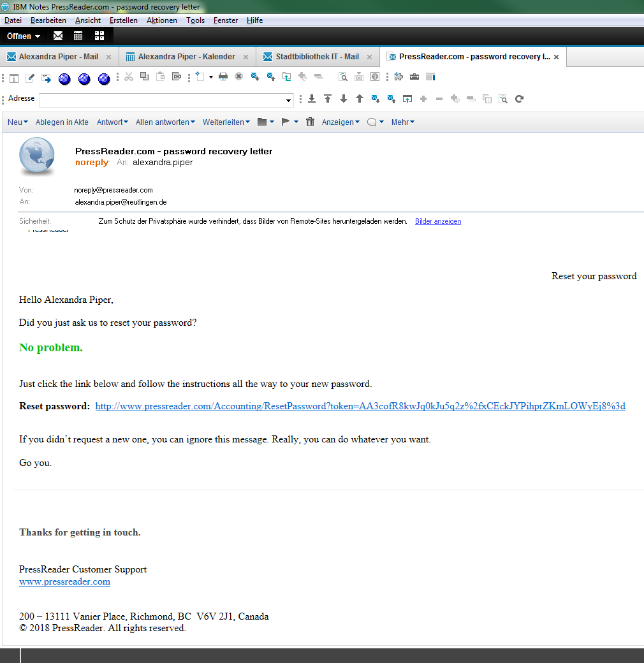
Task: Open the Aktionen menu
Action: [162, 20]
